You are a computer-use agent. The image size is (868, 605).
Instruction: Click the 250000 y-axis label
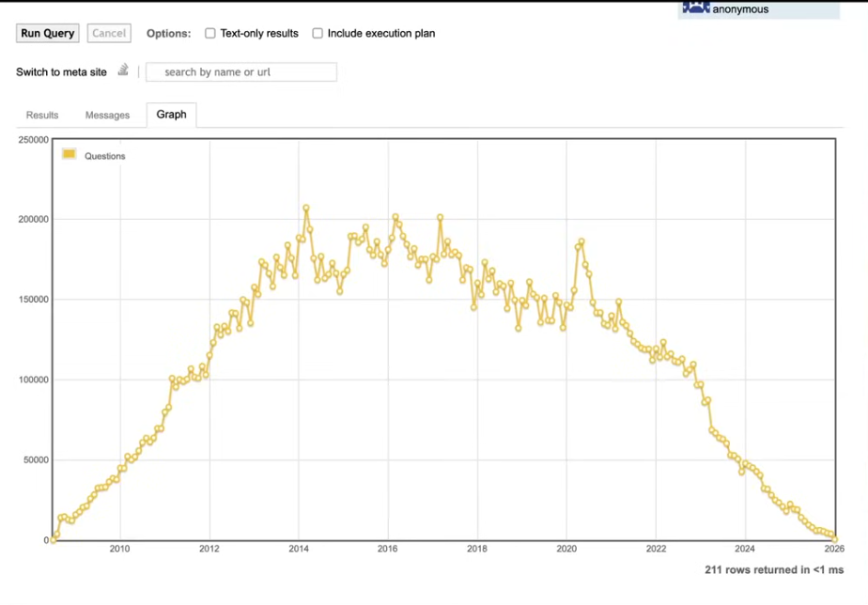pos(33,140)
